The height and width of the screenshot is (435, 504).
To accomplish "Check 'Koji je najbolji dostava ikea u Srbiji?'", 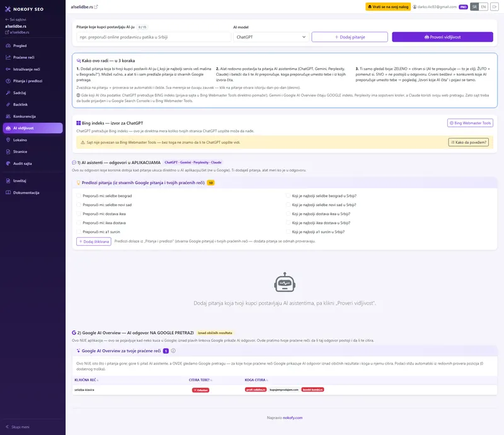I will (288, 214).
